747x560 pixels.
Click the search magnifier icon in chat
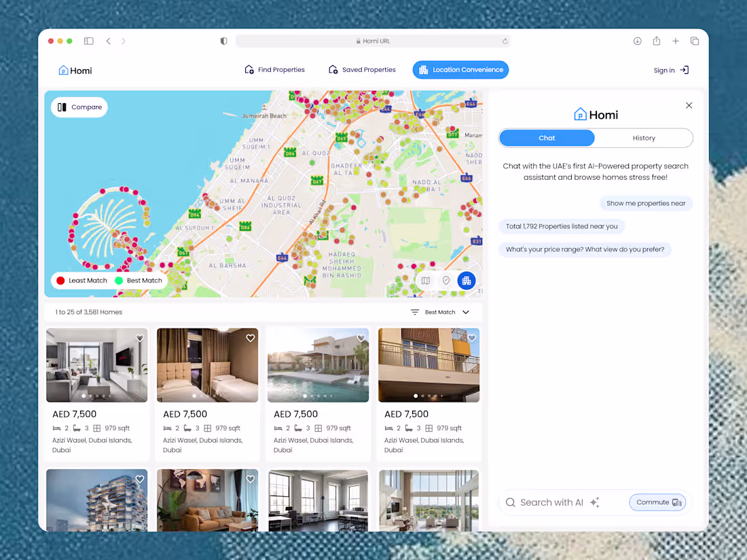[x=510, y=502]
